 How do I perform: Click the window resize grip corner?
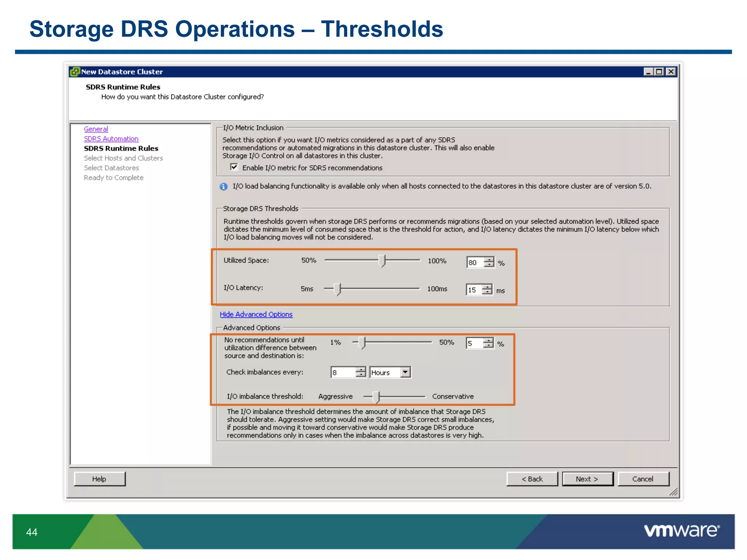(x=673, y=492)
